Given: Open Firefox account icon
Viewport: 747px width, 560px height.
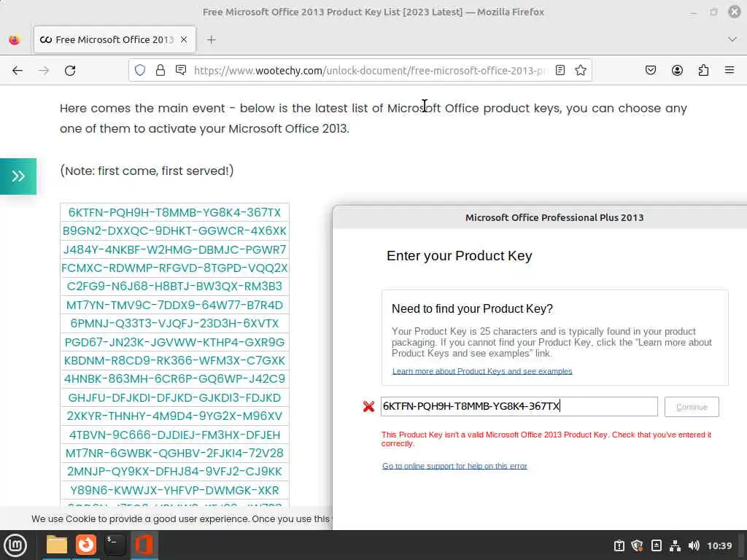Looking at the screenshot, I should pyautogui.click(x=677, y=71).
